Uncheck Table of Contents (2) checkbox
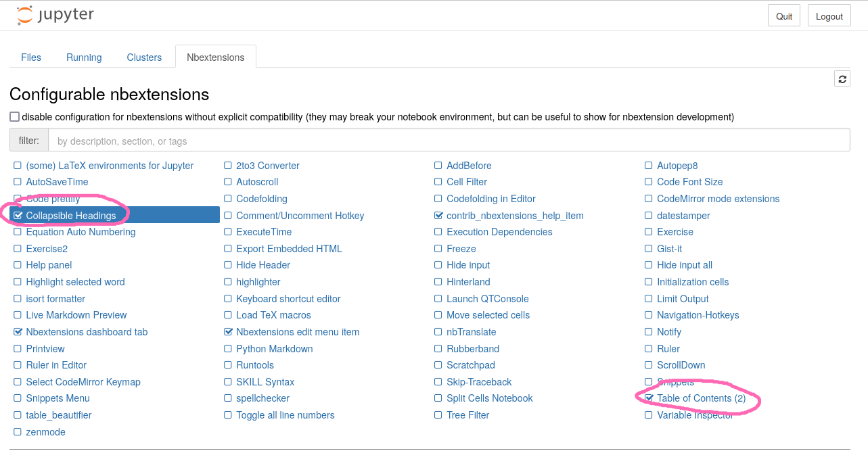The height and width of the screenshot is (451, 868). tap(649, 398)
